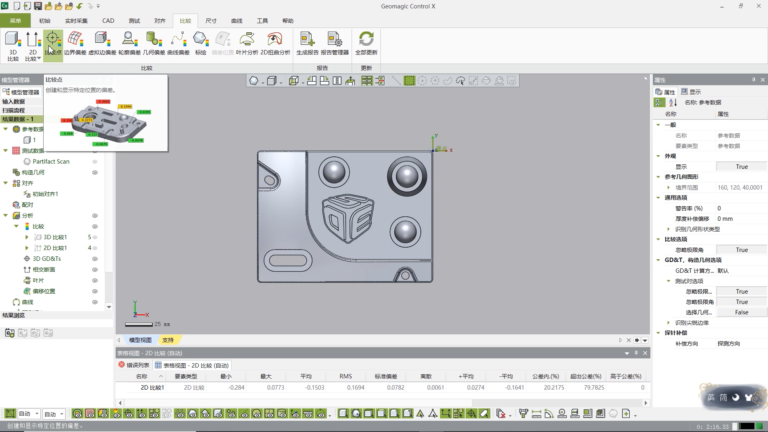This screenshot has height=432, width=768.
Task: Toggle visibility eye for 偏移位置
Action: pyautogui.click(x=95, y=291)
